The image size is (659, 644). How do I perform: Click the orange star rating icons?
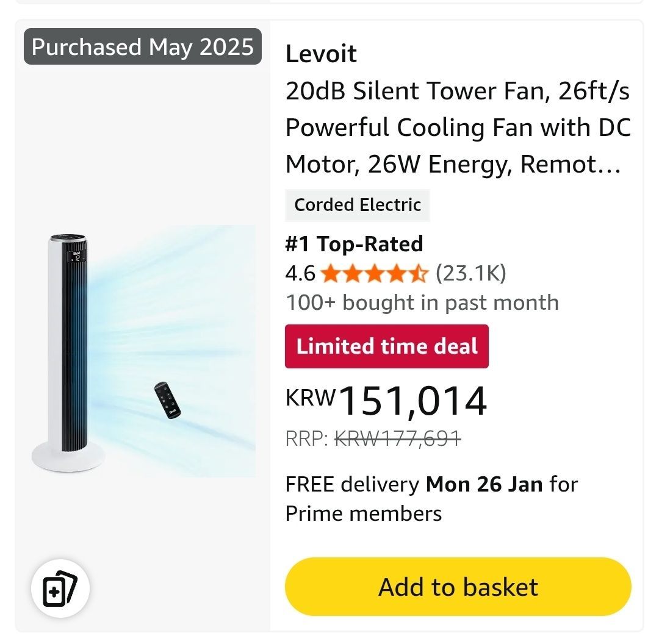coord(374,274)
